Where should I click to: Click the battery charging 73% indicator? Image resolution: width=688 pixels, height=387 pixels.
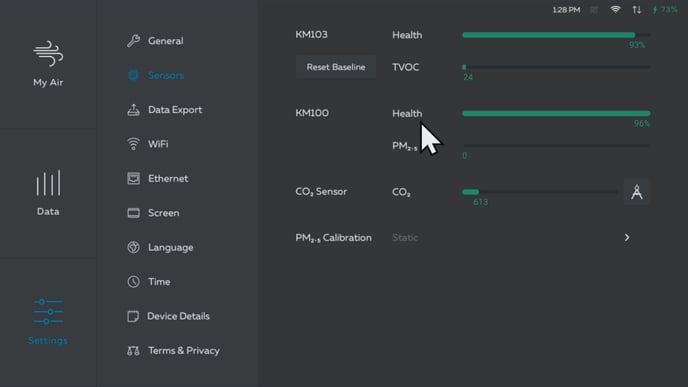click(665, 10)
